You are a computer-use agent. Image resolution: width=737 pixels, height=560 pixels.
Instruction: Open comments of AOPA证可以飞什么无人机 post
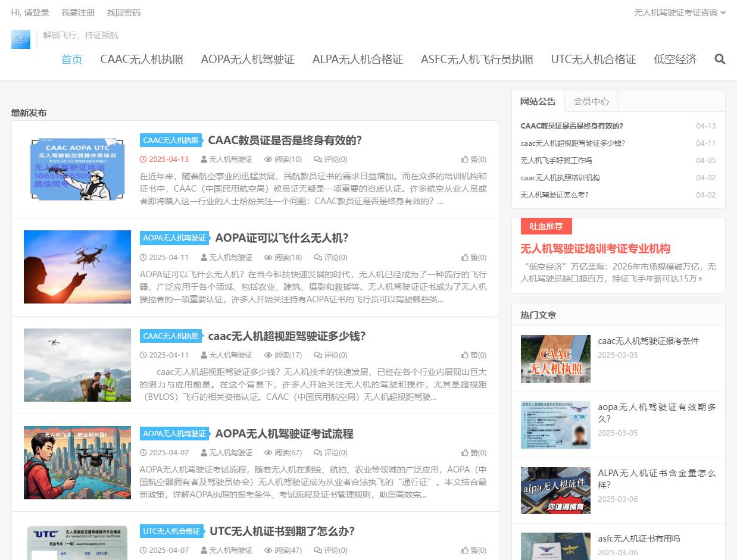(x=330, y=258)
